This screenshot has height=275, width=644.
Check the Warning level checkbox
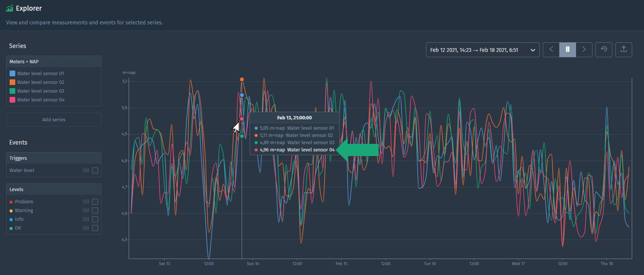(95, 211)
